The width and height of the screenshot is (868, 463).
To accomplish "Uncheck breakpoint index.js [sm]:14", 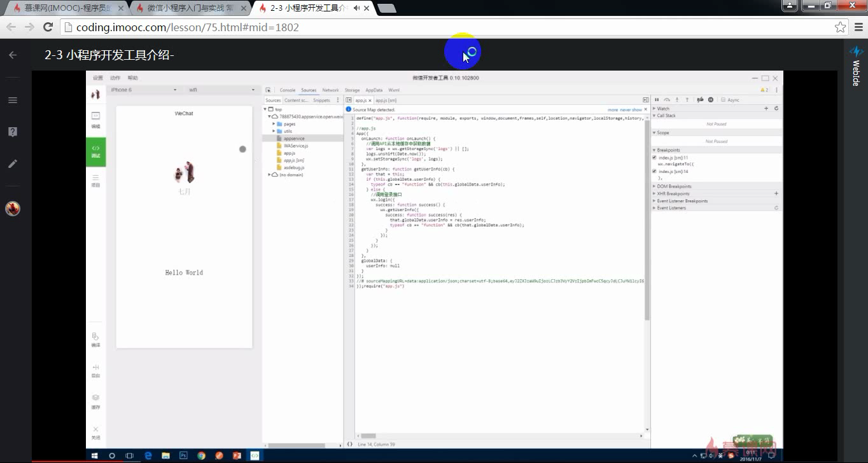I will 655,171.
